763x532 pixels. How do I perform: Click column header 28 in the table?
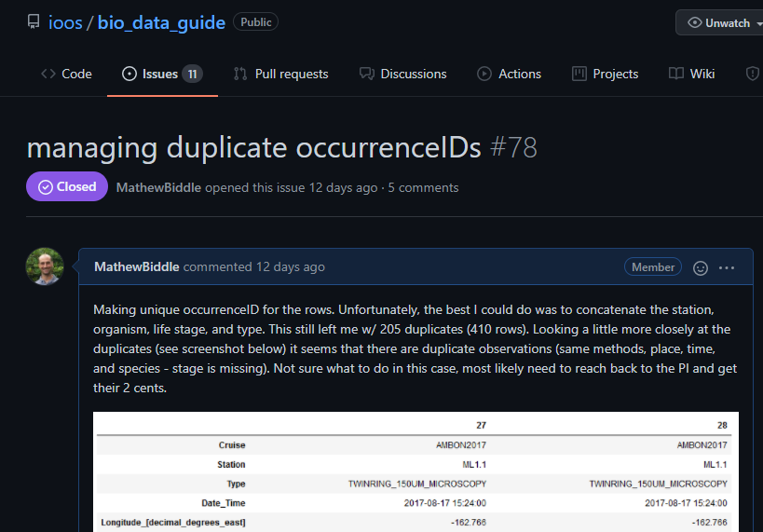pyautogui.click(x=722, y=426)
